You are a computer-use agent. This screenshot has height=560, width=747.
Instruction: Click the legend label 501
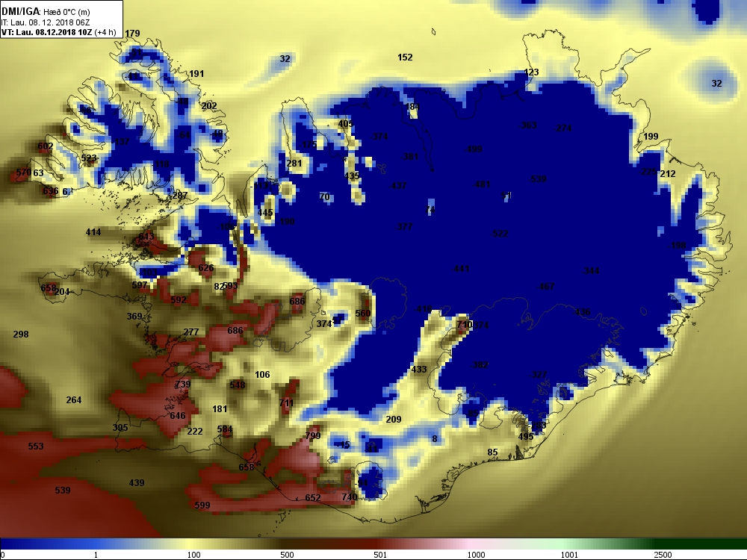point(380,555)
